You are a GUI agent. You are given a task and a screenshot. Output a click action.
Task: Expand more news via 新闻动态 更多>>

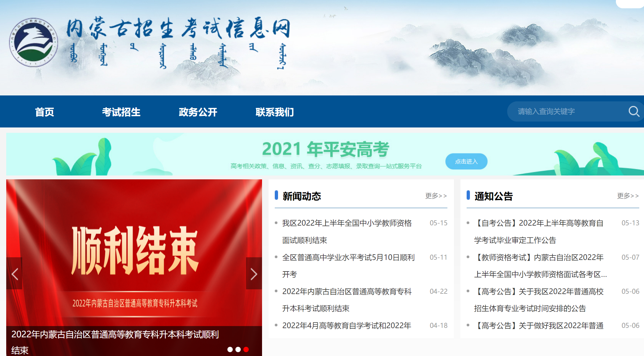pyautogui.click(x=436, y=196)
